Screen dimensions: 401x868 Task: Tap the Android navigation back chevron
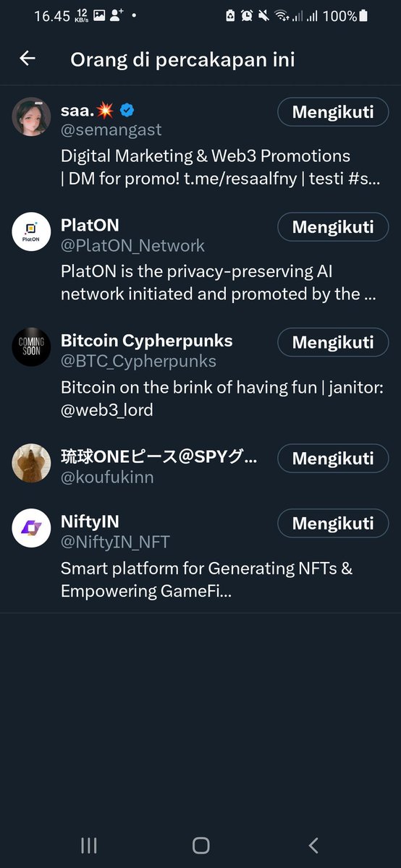pos(313,845)
